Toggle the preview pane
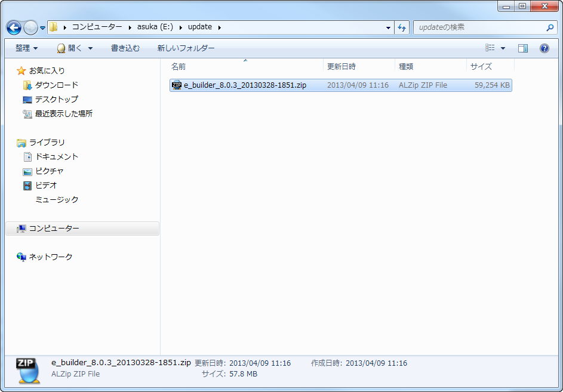563x392 pixels. pyautogui.click(x=523, y=48)
